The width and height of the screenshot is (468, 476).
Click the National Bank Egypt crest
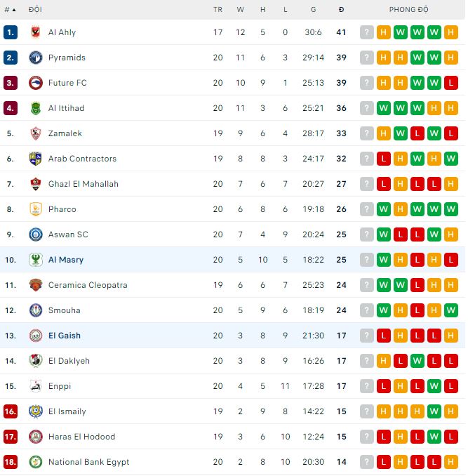click(35, 462)
